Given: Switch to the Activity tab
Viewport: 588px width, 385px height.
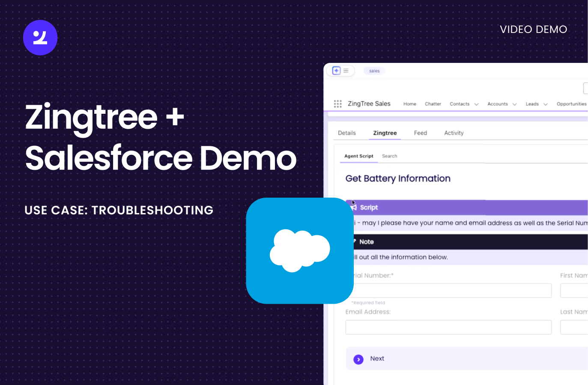Looking at the screenshot, I should [x=454, y=133].
